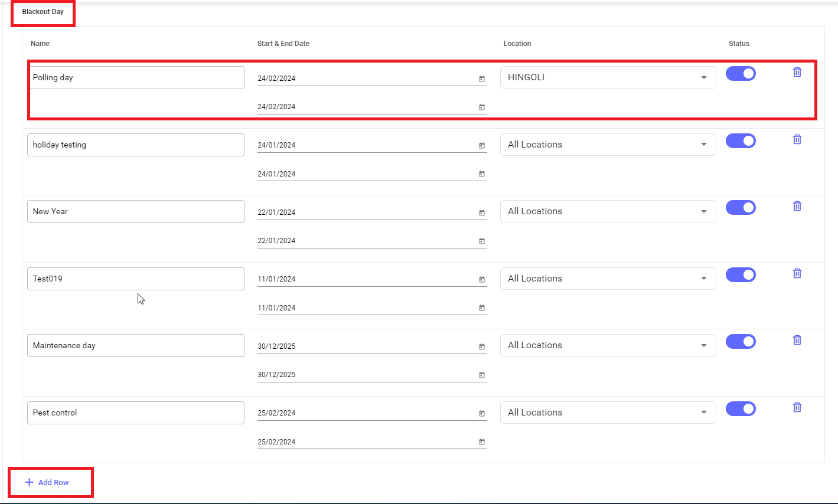Image resolution: width=838 pixels, height=504 pixels.
Task: Open calendar for holiday testing end date
Action: click(x=482, y=174)
